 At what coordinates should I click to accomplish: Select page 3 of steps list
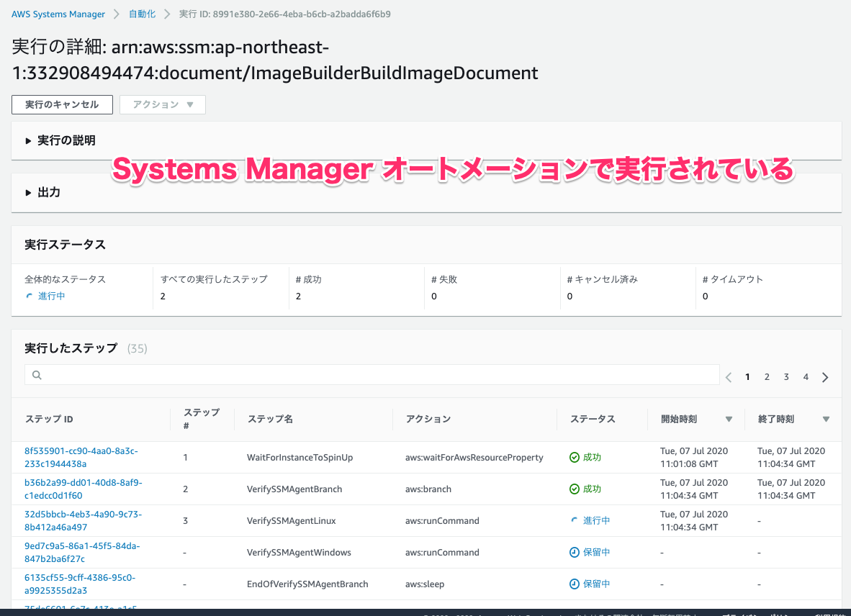(786, 377)
